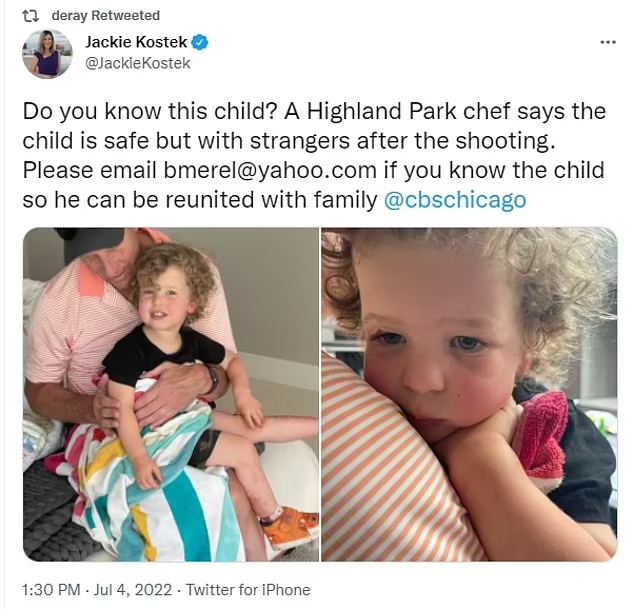This screenshot has height=609, width=634.
Task: Click the 1:30 PM timestamp
Action: [51, 590]
